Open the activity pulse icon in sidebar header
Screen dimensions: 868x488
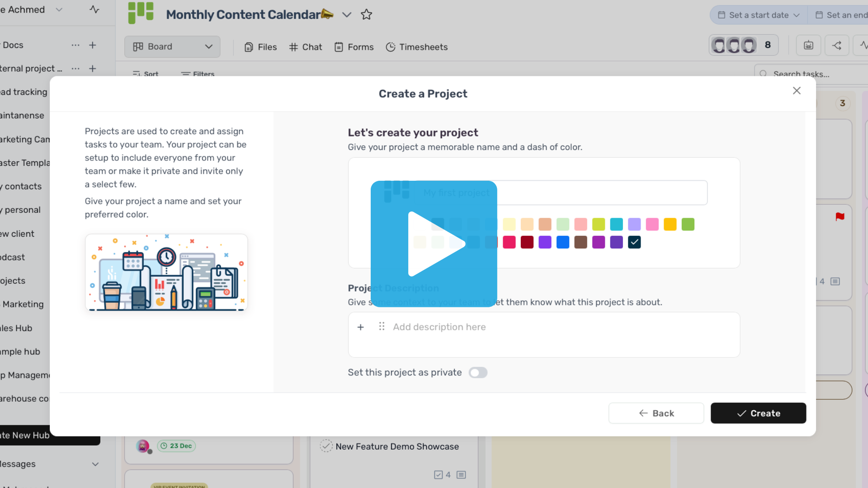point(94,9)
